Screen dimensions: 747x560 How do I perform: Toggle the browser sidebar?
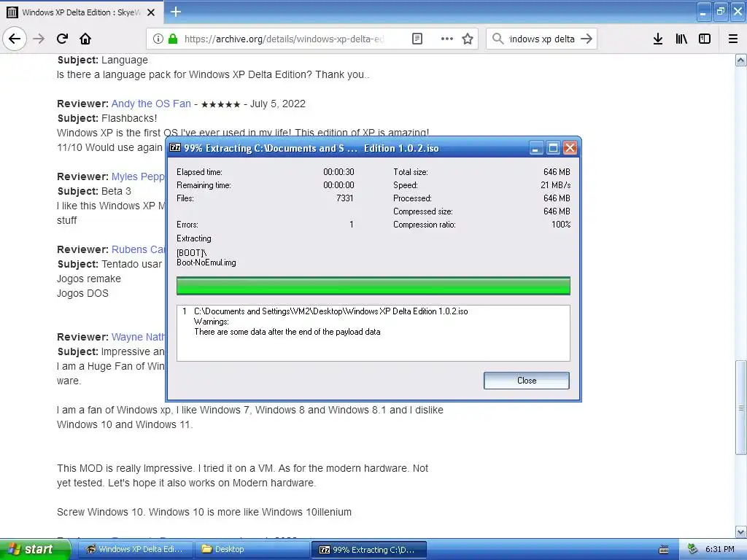[705, 39]
